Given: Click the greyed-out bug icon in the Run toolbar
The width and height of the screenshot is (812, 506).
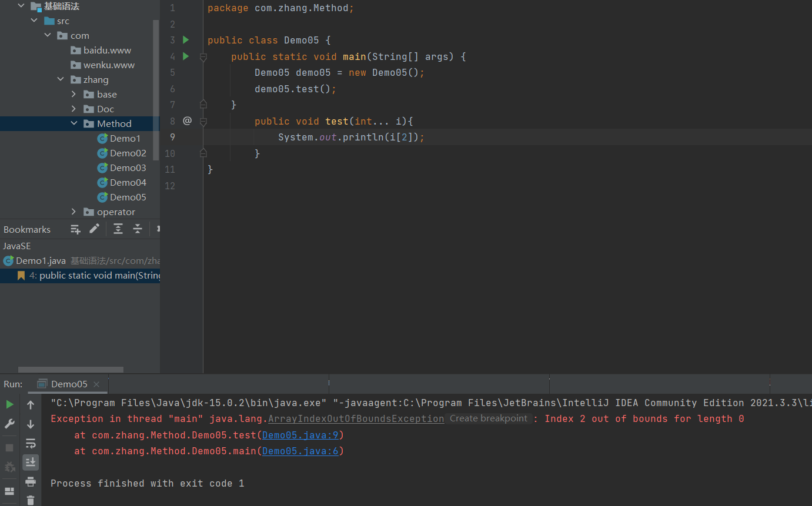Looking at the screenshot, I should (10, 467).
